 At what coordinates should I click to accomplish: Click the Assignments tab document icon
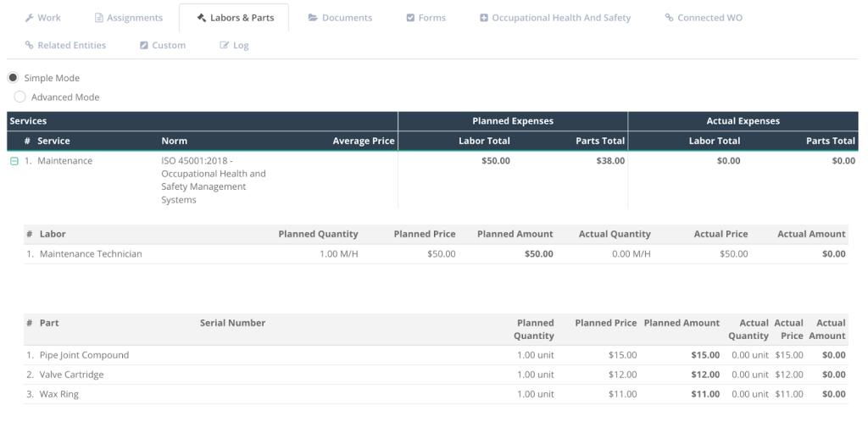tap(99, 18)
